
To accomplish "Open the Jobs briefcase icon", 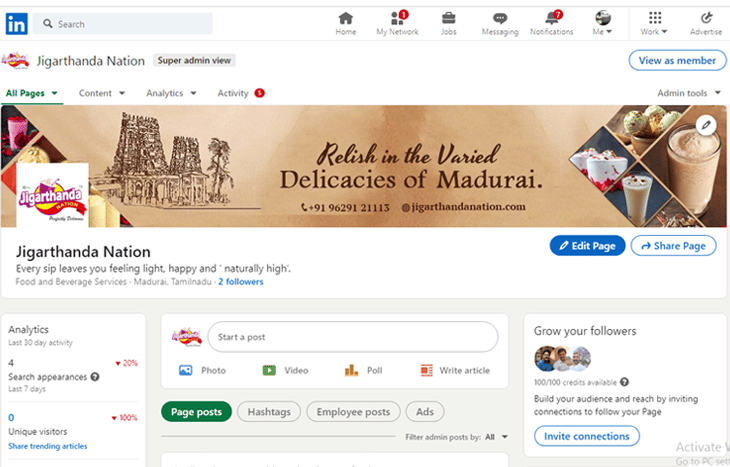I will [448, 24].
